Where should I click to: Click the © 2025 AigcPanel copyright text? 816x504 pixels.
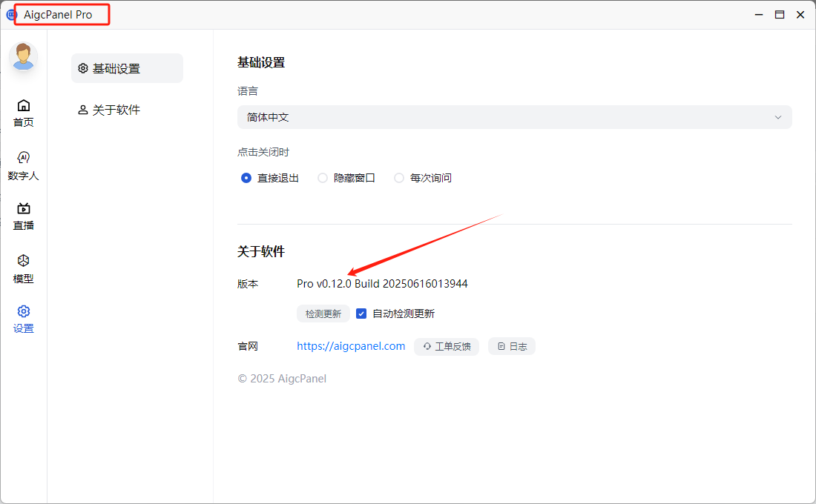coord(282,379)
